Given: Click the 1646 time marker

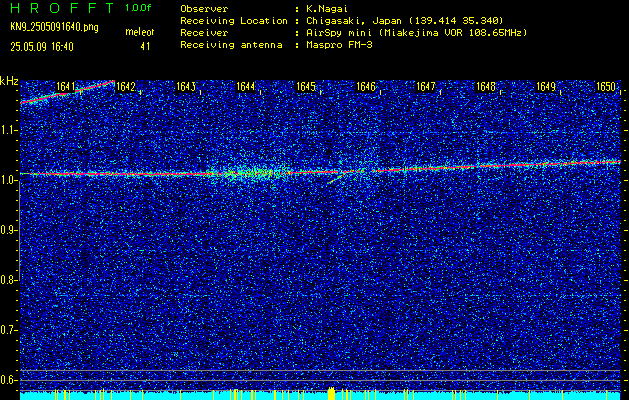Looking at the screenshot, I should 366,87.
